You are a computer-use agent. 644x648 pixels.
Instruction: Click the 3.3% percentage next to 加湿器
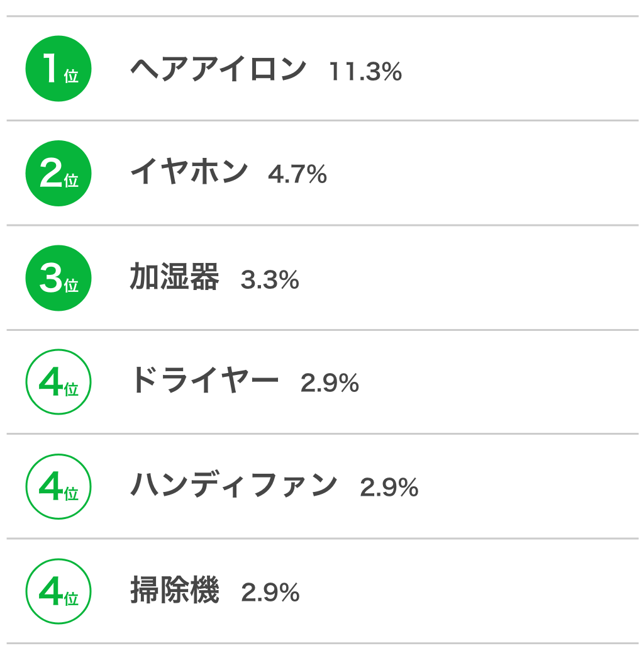click(x=270, y=280)
